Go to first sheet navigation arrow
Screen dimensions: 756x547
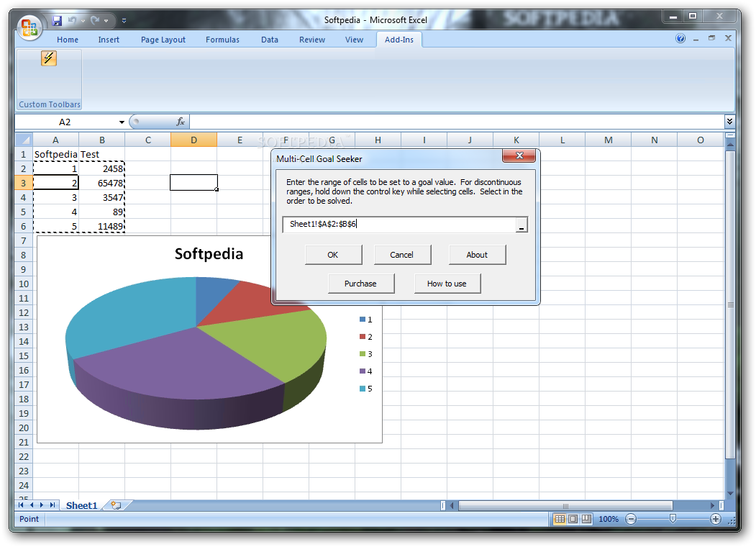click(21, 505)
